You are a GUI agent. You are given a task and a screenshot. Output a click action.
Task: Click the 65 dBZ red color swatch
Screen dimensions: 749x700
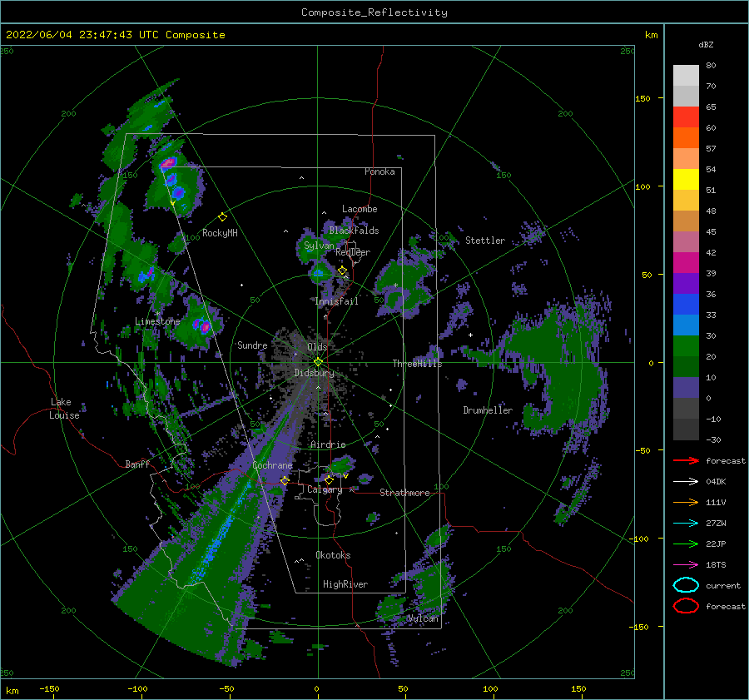(686, 117)
